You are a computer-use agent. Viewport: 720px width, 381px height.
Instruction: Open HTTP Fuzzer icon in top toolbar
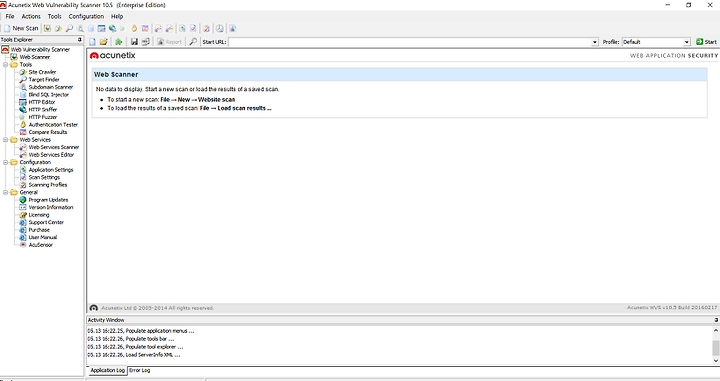point(122,28)
